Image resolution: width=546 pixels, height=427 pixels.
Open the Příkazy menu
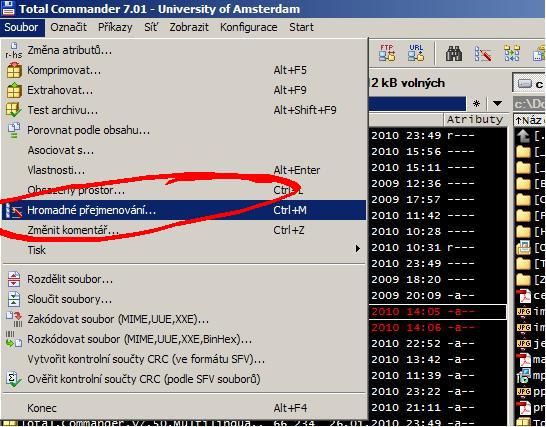coord(115,27)
